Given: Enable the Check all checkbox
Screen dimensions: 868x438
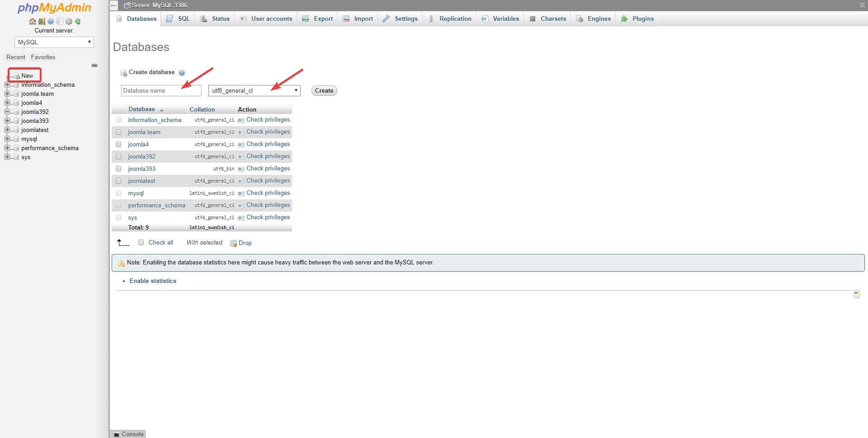Looking at the screenshot, I should click(141, 242).
